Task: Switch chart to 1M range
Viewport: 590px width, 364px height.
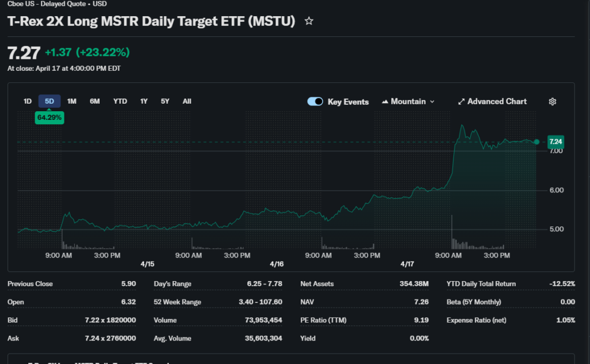Action: (x=72, y=101)
